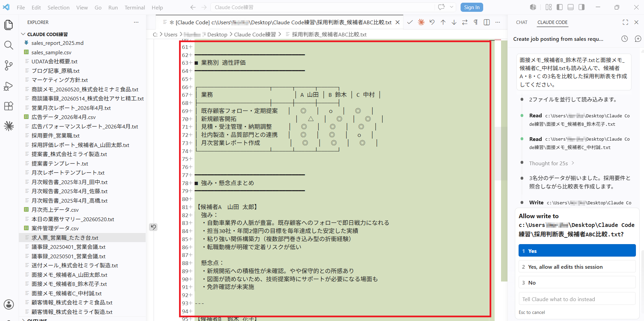
Task: Click the Copilot status icon in title bar
Action: (533, 7)
